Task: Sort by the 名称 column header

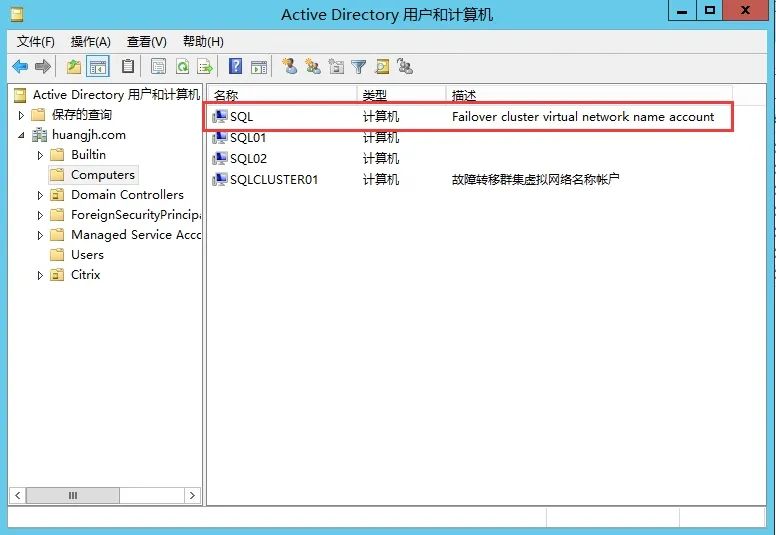Action: click(282, 95)
